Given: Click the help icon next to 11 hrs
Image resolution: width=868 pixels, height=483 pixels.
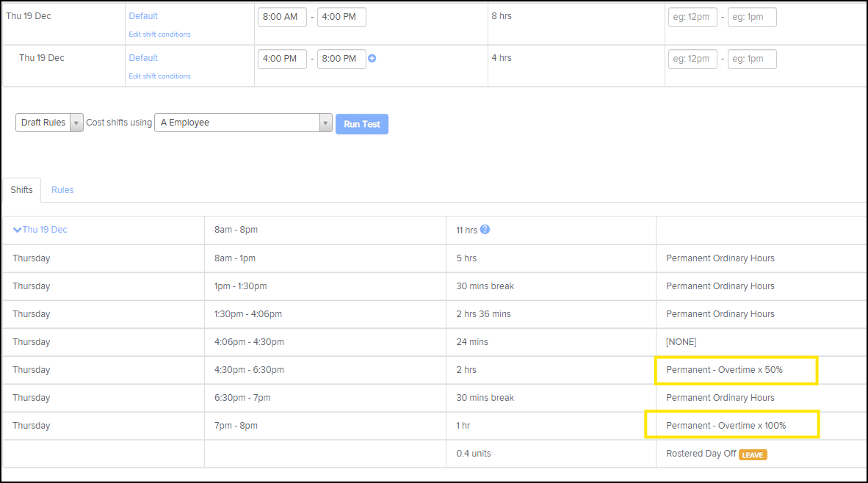Looking at the screenshot, I should [x=485, y=230].
